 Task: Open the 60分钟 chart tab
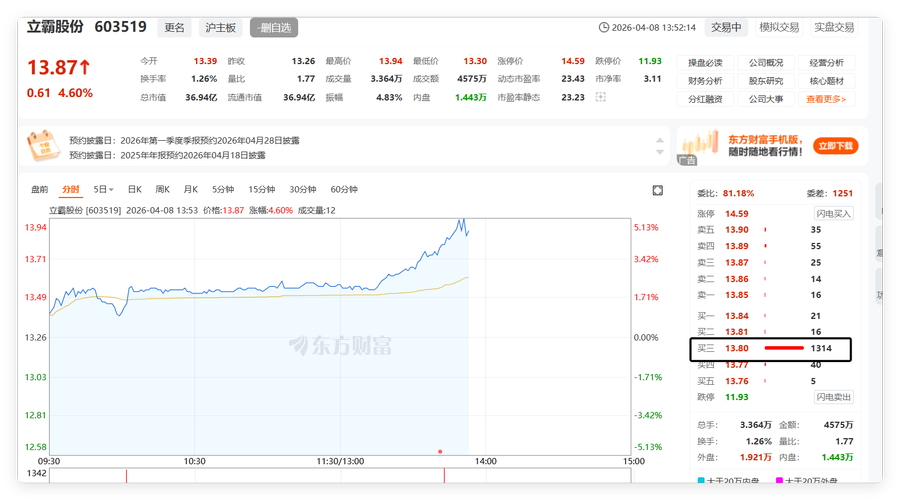point(344,189)
